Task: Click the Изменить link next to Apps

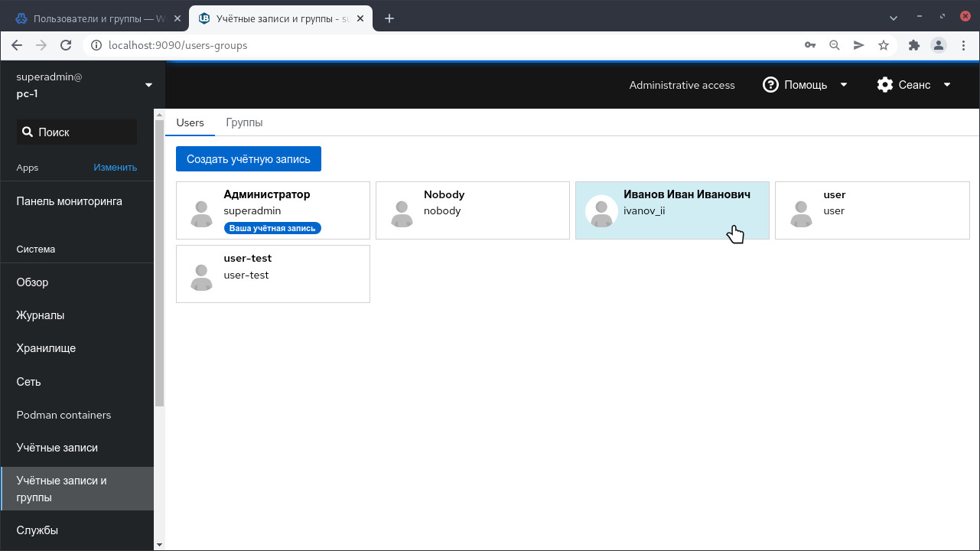Action: click(x=116, y=167)
